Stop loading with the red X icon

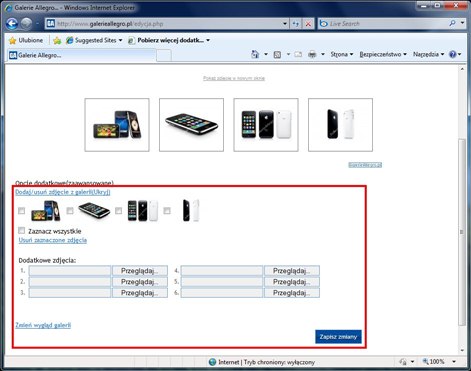(x=308, y=24)
